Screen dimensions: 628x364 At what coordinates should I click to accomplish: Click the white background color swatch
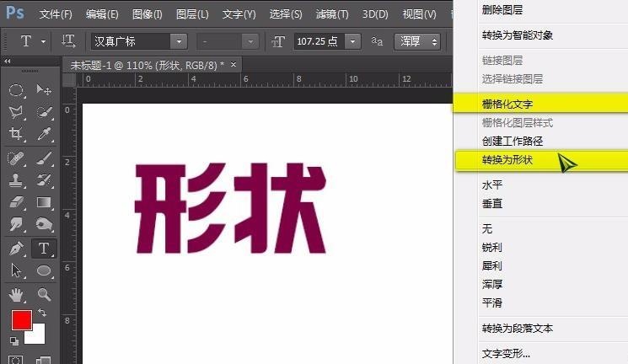click(39, 337)
